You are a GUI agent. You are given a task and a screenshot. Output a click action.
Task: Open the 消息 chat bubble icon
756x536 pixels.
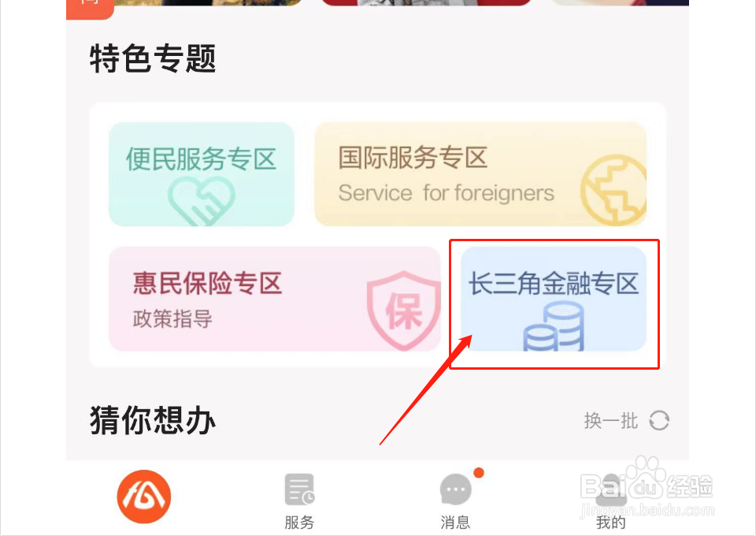[456, 489]
